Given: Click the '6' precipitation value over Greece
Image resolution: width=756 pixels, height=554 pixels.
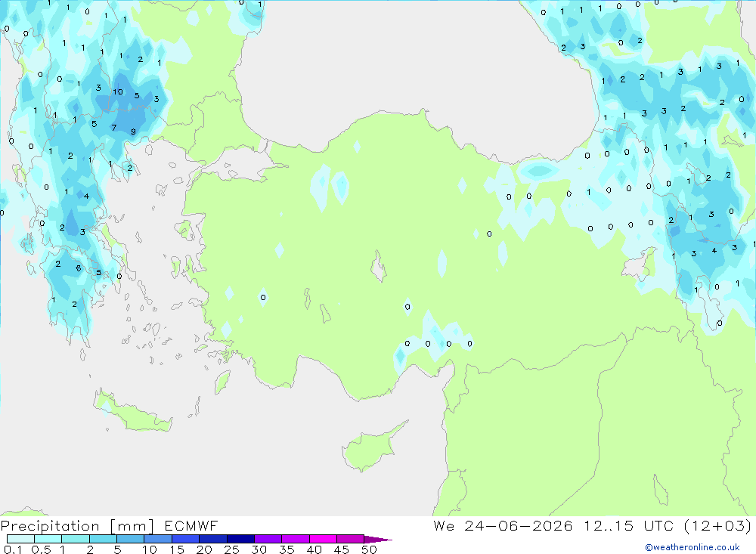Looking at the screenshot, I should click(78, 268).
